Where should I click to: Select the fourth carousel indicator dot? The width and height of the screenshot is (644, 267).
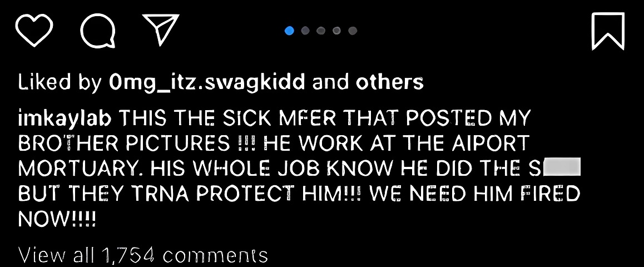click(337, 31)
